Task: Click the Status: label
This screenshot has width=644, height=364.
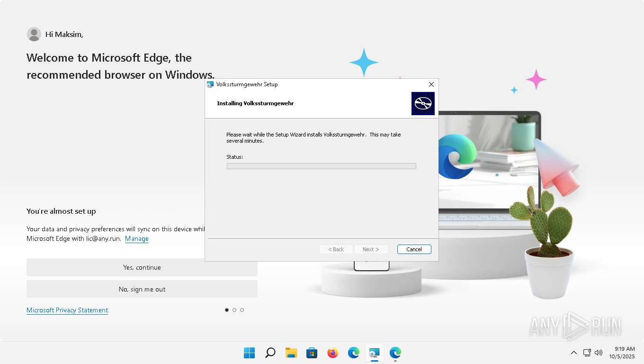Action: click(x=234, y=157)
